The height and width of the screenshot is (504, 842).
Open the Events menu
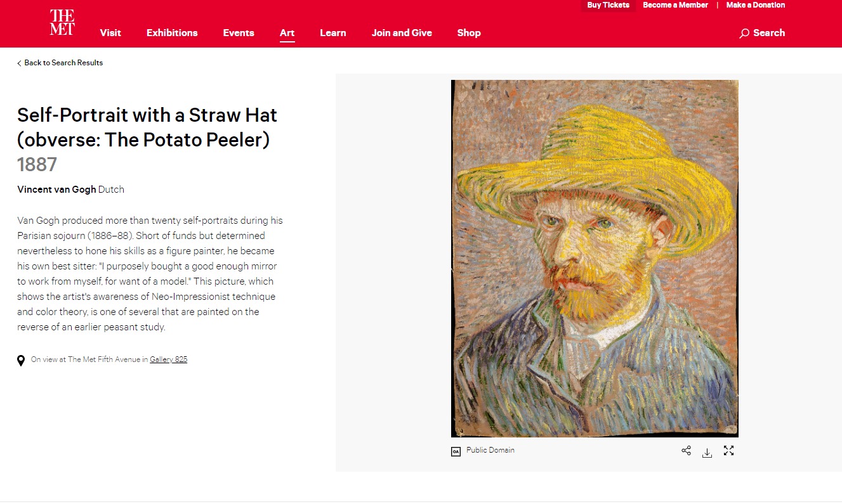(239, 33)
